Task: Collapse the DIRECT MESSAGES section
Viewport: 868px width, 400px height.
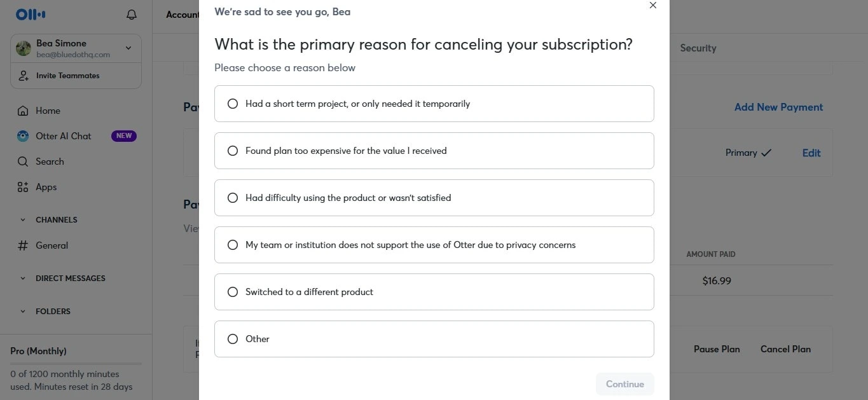Action: tap(23, 279)
